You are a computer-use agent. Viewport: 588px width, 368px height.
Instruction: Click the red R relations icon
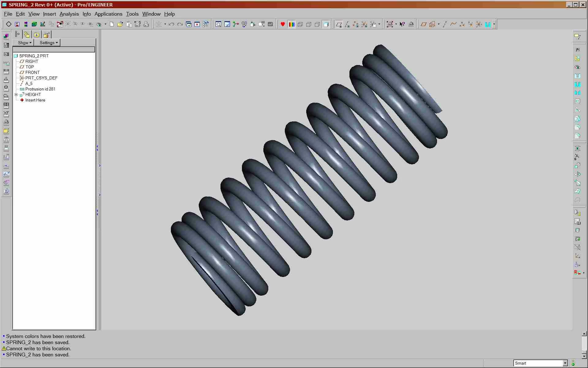click(577, 273)
